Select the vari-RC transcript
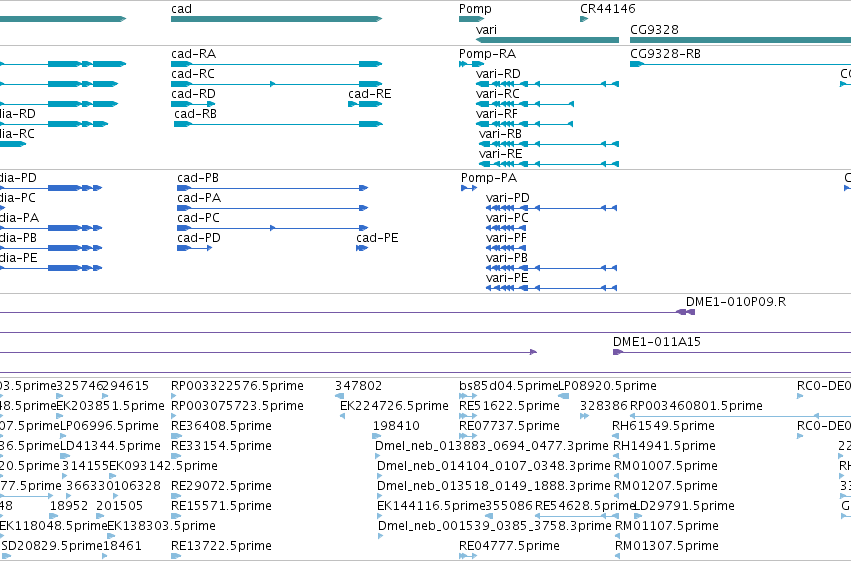 (x=524, y=104)
